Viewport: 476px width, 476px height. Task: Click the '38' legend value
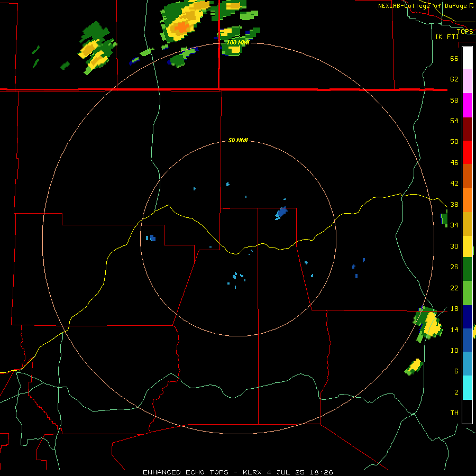coord(454,205)
